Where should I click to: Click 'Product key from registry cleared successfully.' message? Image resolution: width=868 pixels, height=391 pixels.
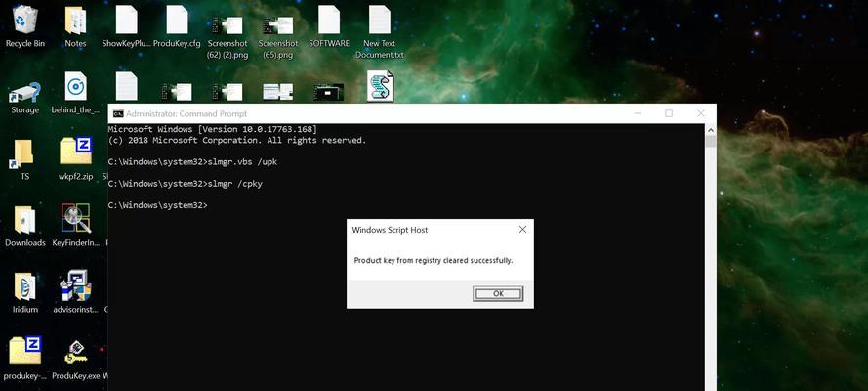point(434,260)
